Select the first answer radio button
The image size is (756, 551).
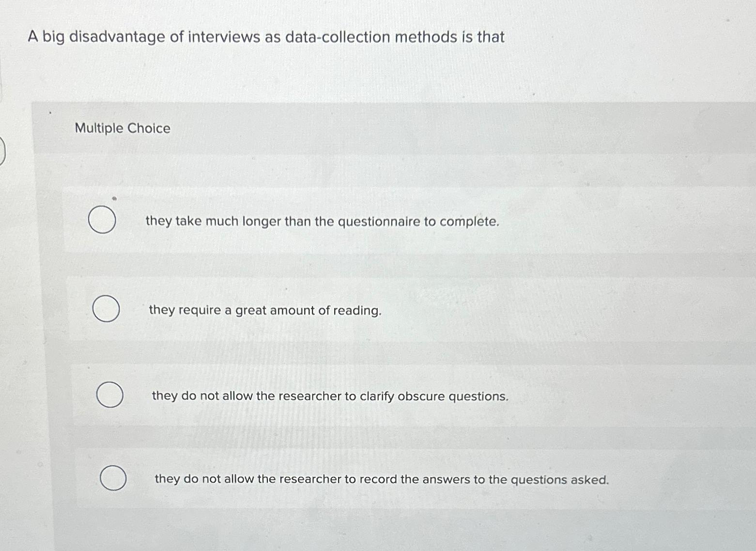pyautogui.click(x=103, y=220)
